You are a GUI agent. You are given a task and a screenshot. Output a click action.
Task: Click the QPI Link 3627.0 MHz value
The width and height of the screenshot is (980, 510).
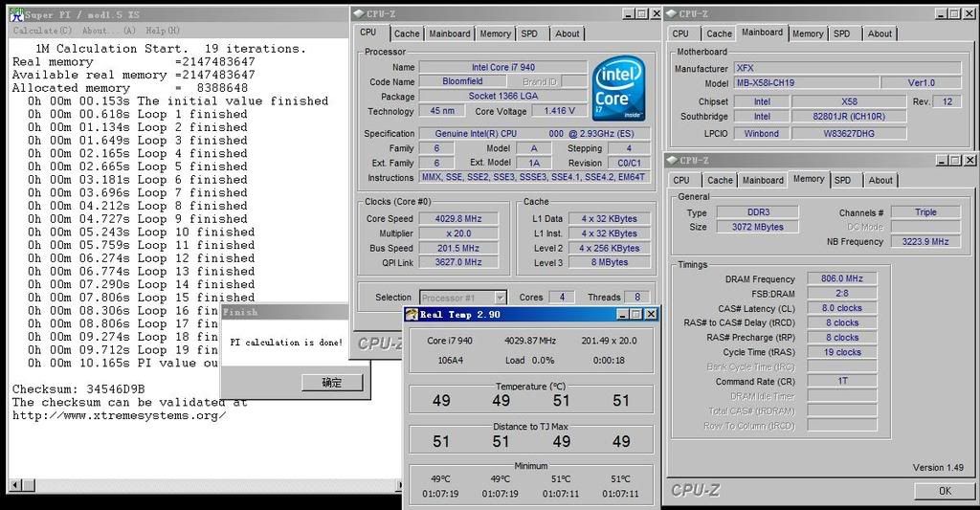click(458, 262)
